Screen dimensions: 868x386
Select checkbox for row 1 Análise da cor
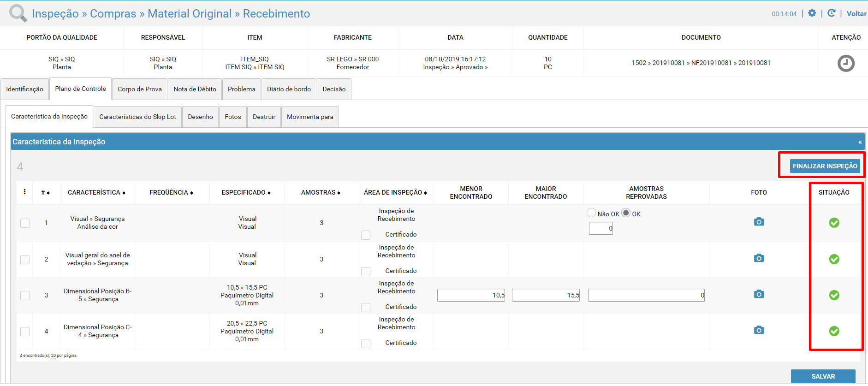[25, 223]
